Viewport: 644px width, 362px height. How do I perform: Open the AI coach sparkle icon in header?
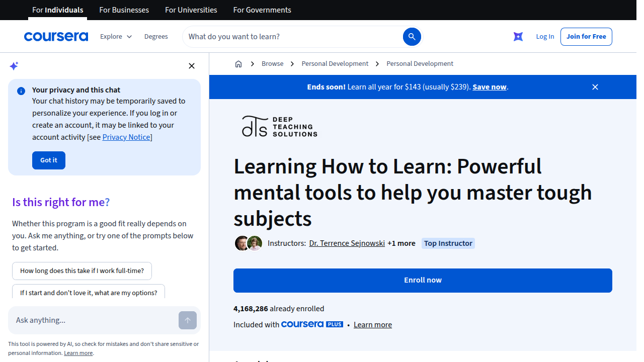(x=518, y=37)
